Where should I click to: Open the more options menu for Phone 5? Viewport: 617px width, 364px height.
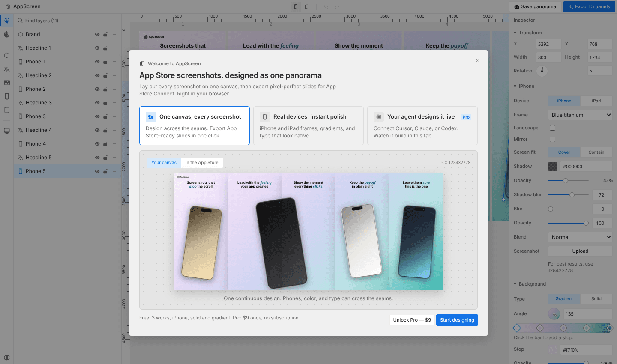coord(114,171)
